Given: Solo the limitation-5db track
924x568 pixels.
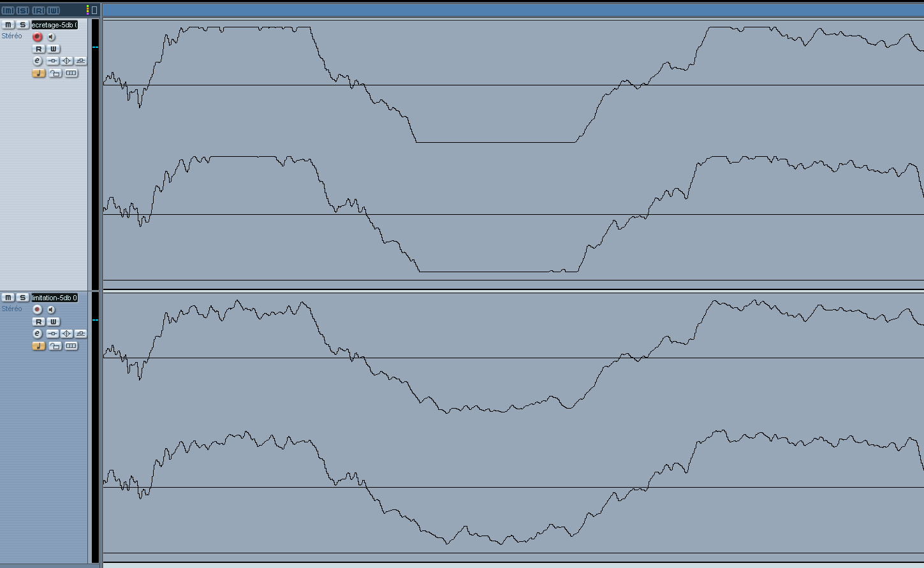Looking at the screenshot, I should pos(22,298).
